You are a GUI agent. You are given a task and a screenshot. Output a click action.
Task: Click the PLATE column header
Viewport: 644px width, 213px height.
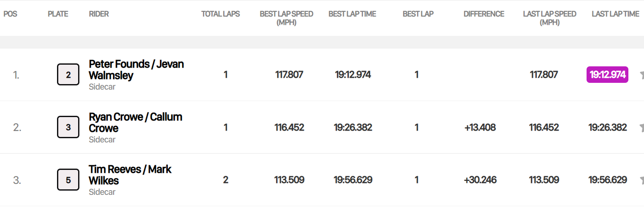point(58,14)
